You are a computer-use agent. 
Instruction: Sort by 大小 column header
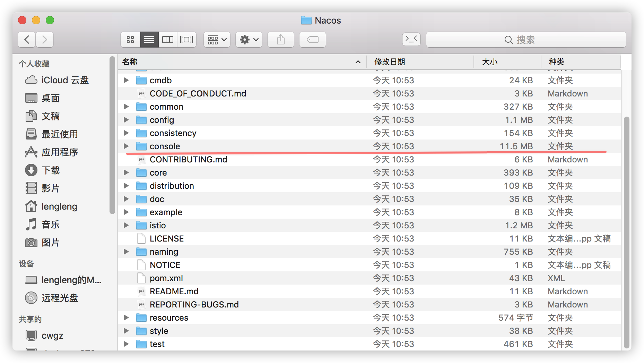coord(507,62)
